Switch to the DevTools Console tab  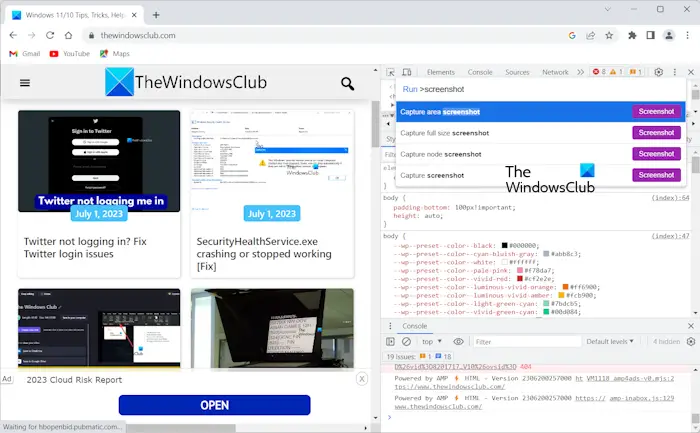point(480,72)
